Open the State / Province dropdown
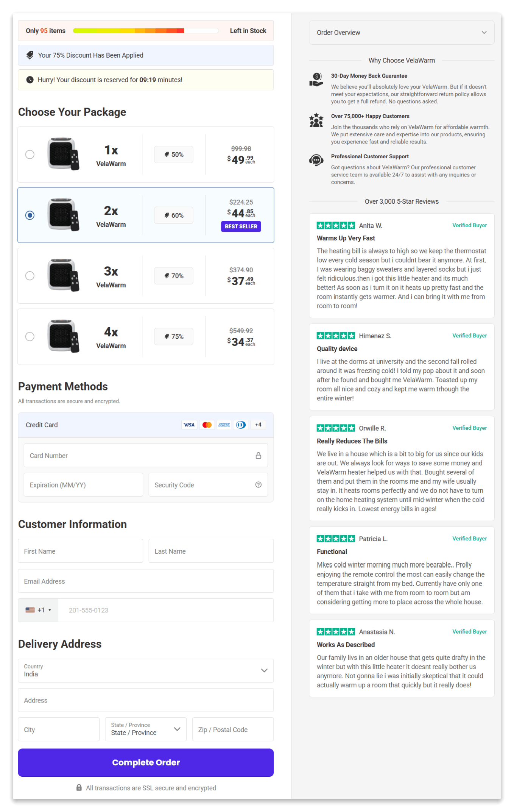Screen dimensions: 514x812 [x=146, y=729]
